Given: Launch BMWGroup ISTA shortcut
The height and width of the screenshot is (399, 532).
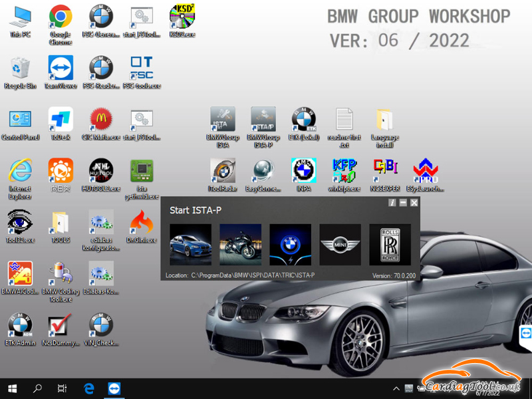Looking at the screenshot, I should 223,128.
